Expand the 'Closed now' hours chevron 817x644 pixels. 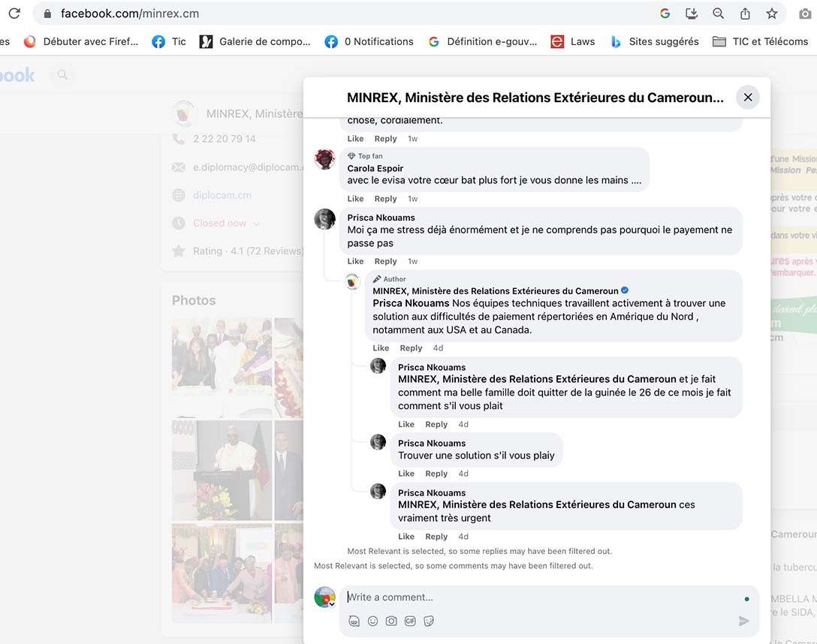256,224
